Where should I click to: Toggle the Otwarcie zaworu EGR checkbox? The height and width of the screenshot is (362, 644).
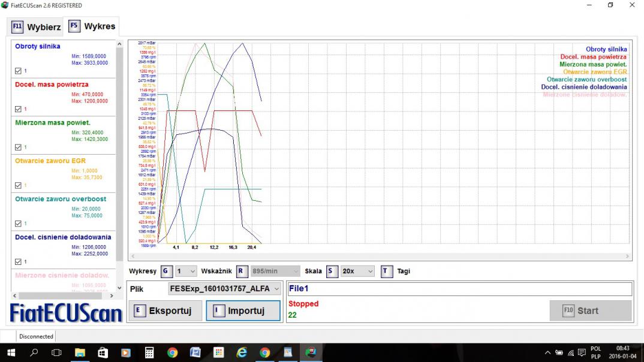coord(18,186)
